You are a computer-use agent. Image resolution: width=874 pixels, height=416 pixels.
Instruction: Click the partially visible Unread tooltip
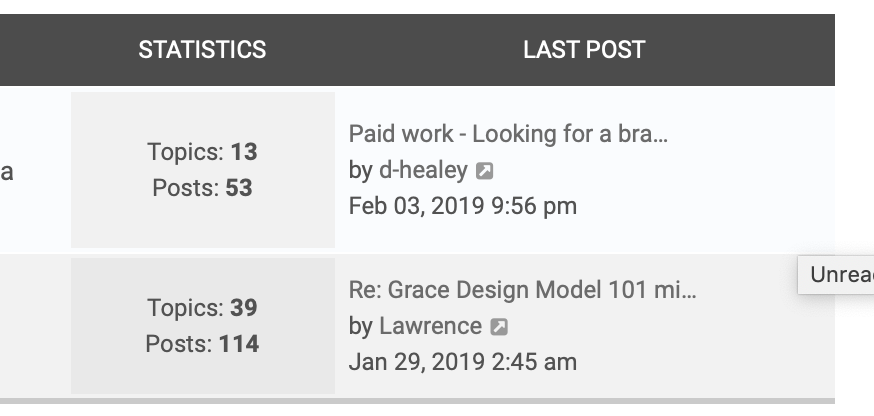tap(838, 275)
